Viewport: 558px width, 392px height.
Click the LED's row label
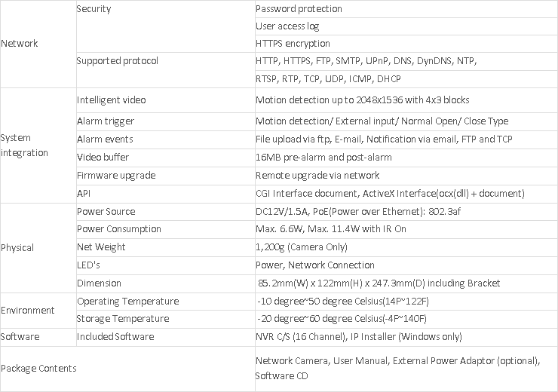(88, 265)
